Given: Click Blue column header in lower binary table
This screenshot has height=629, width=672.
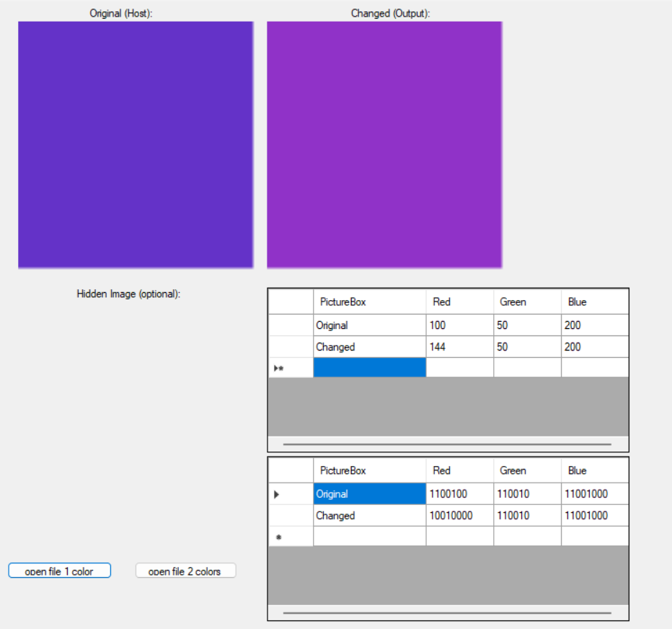Looking at the screenshot, I should 594,470.
